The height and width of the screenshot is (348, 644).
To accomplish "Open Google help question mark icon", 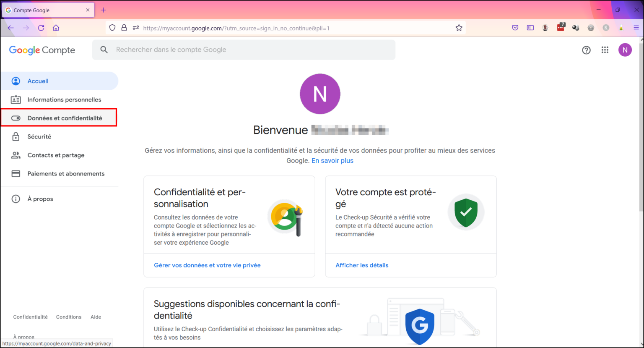I will click(586, 50).
